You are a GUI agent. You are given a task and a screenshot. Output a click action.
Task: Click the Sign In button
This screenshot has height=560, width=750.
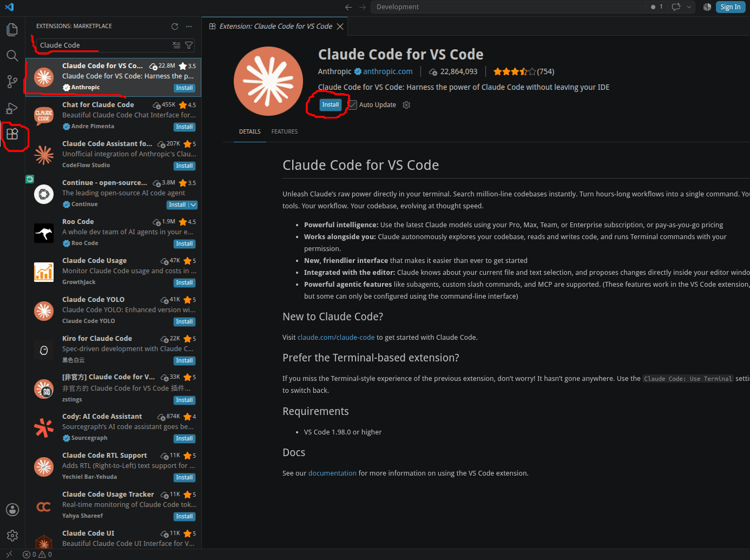tap(731, 7)
